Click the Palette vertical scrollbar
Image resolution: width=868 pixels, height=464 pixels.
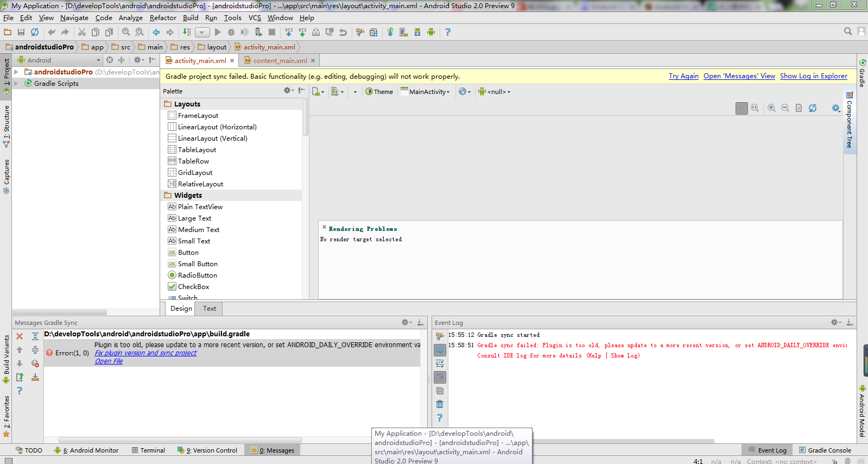coord(306,117)
